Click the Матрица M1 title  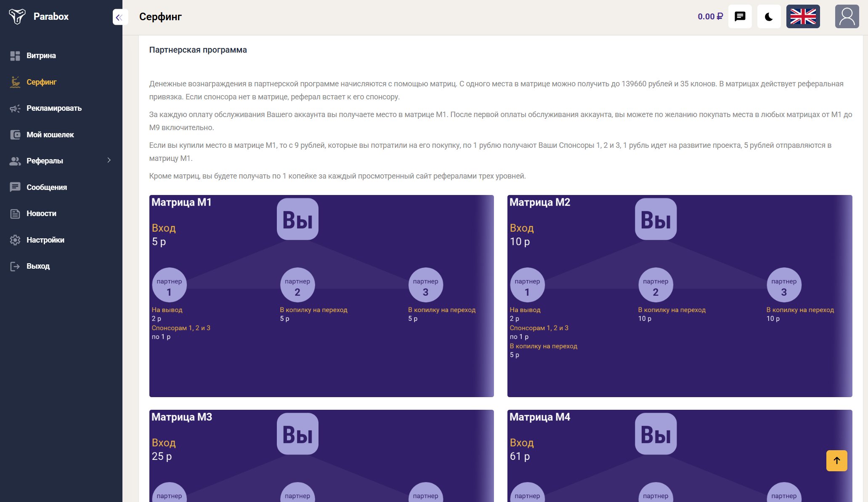(x=181, y=203)
